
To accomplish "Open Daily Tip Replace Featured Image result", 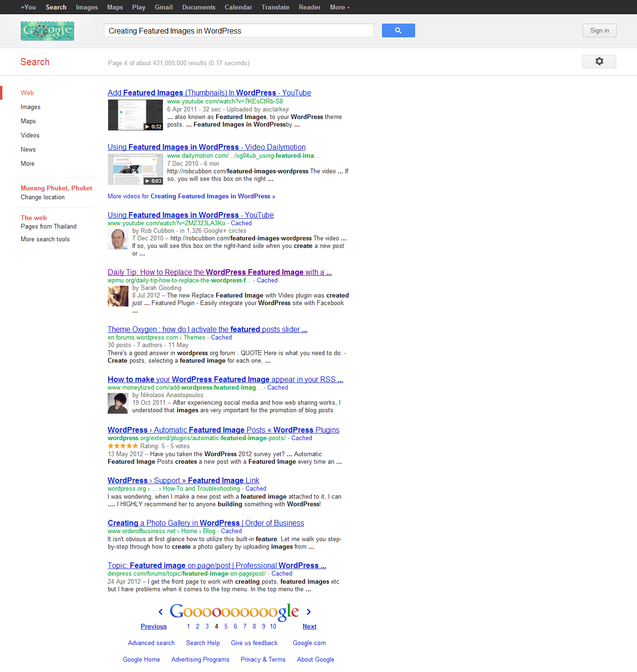I will [220, 272].
